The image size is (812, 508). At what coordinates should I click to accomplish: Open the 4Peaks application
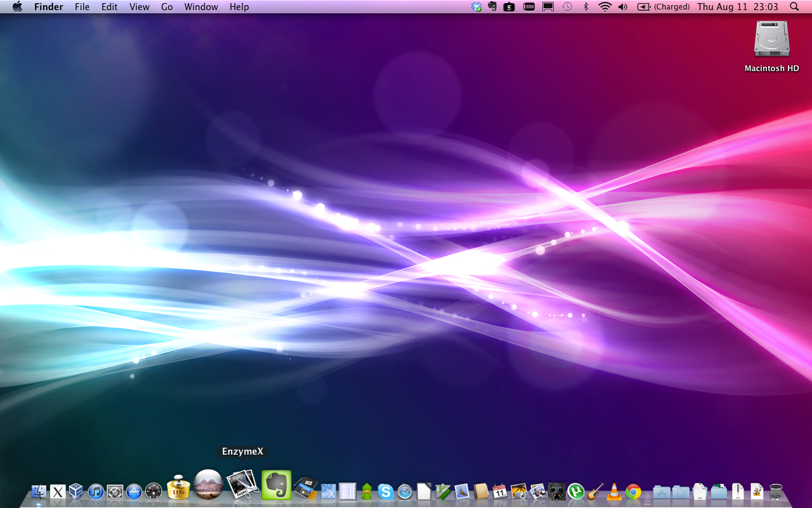coord(207,486)
